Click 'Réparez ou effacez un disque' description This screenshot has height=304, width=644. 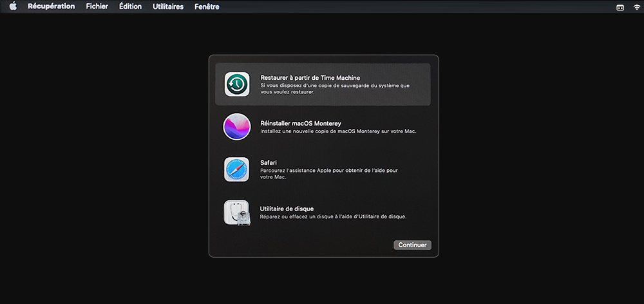(x=334, y=216)
